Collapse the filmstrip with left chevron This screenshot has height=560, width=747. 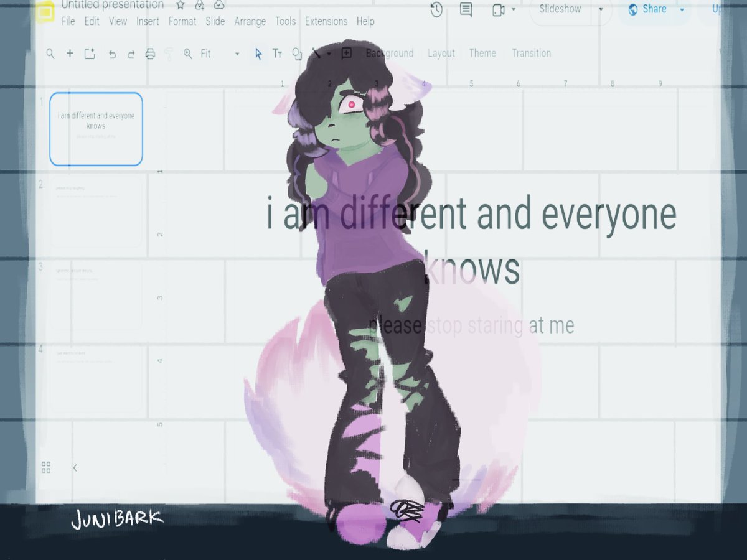pos(75,467)
